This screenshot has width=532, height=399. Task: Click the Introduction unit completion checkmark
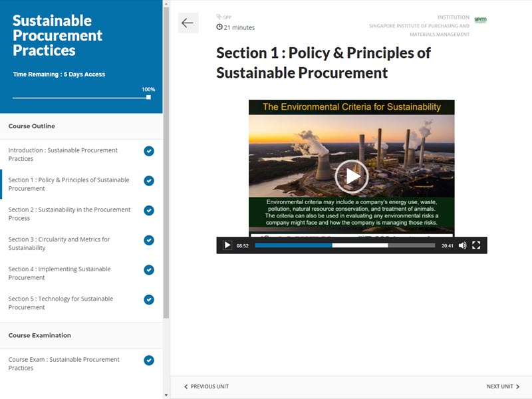pos(149,151)
